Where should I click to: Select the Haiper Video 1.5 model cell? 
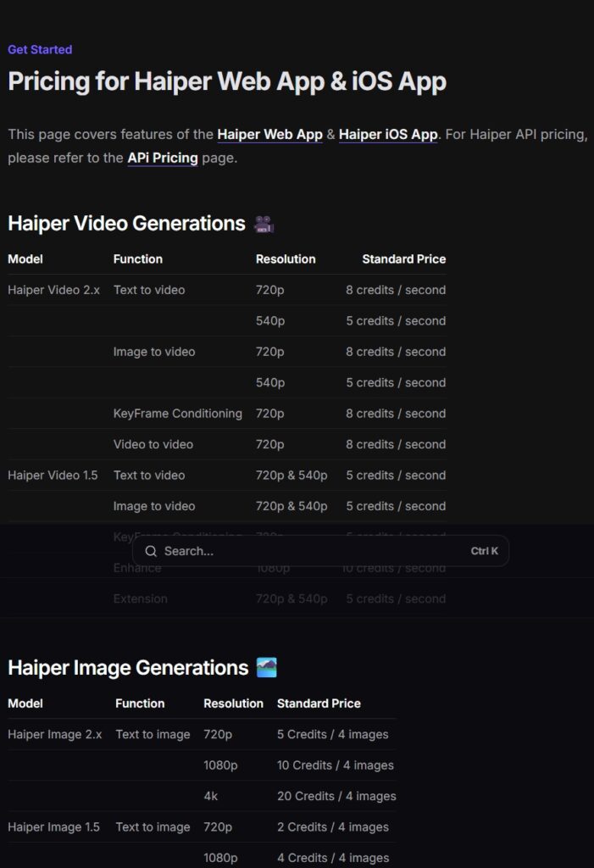pyautogui.click(x=53, y=476)
